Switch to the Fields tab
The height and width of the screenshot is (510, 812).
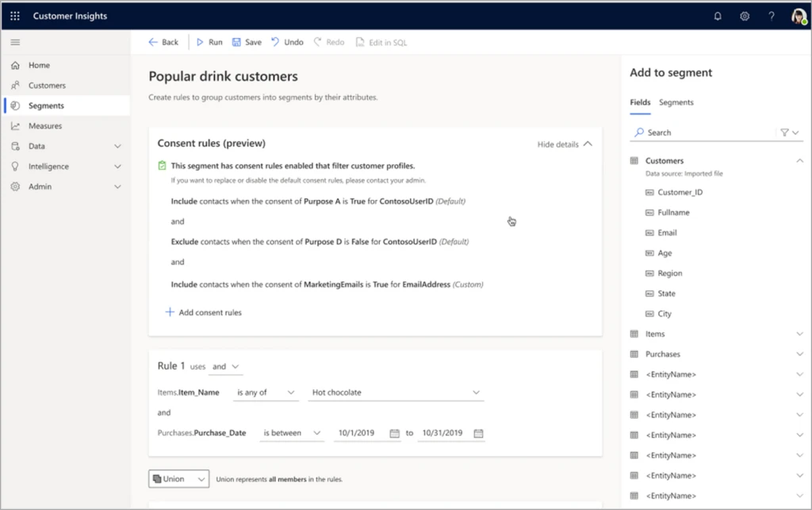(x=640, y=102)
